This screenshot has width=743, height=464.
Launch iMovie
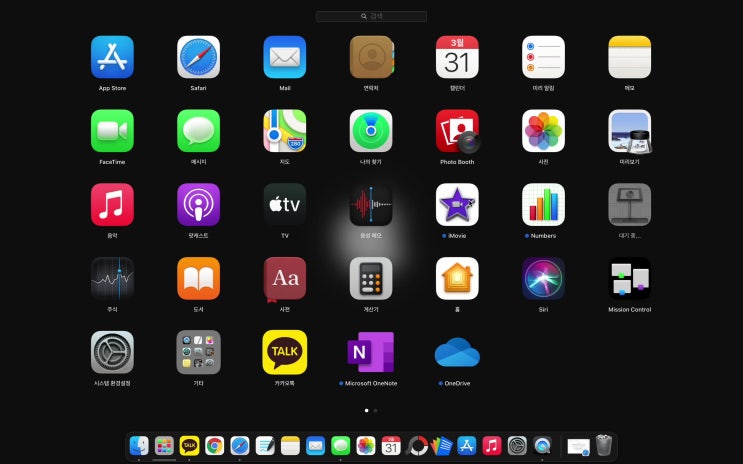(457, 205)
